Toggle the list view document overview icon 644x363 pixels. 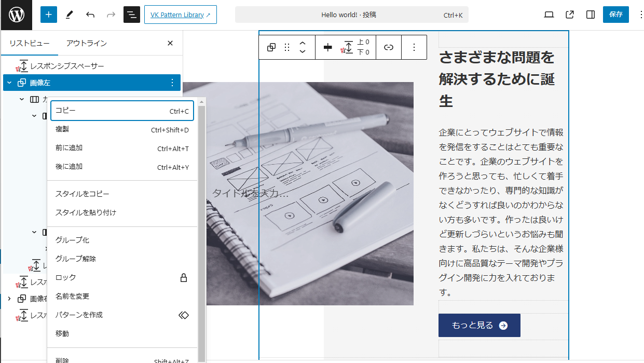(x=132, y=15)
